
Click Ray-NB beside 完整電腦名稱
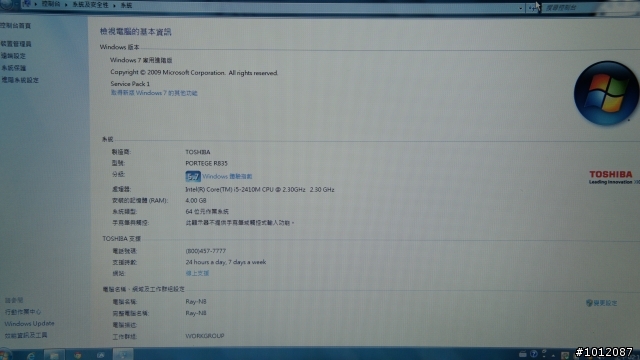(x=196, y=313)
